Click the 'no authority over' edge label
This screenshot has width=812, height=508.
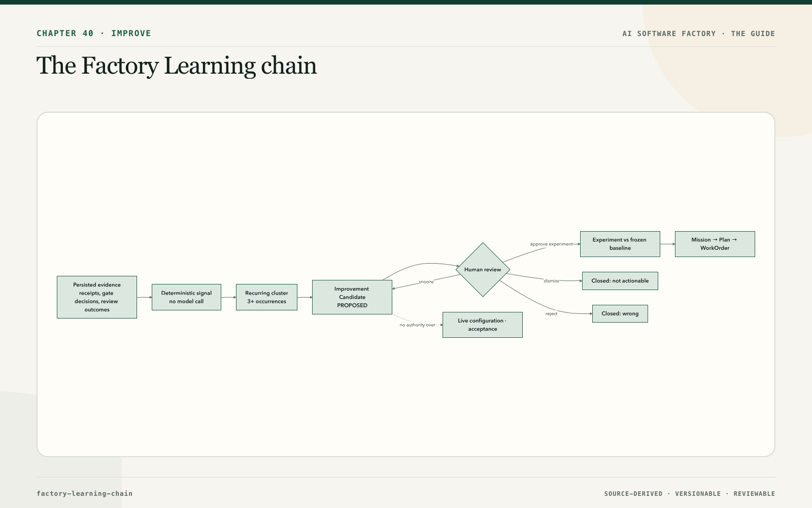(x=417, y=325)
